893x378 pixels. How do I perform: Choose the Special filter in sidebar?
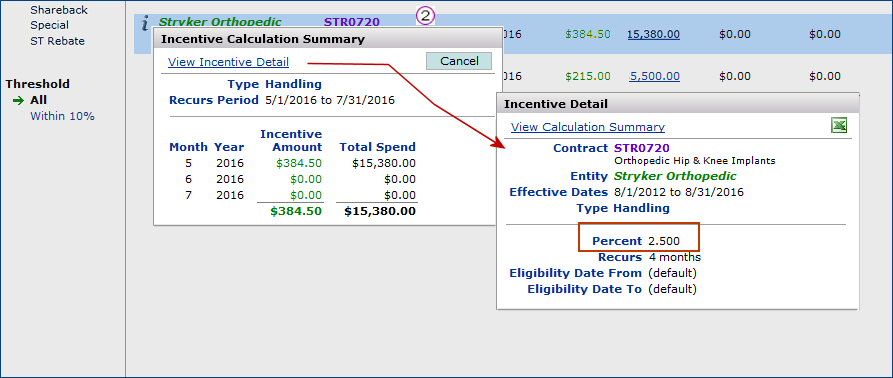click(x=50, y=25)
